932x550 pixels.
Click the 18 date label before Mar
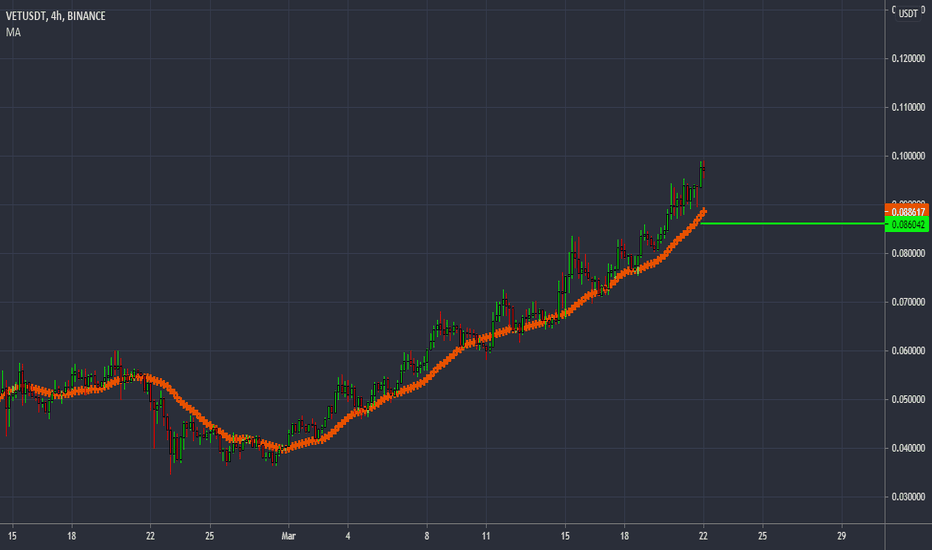pyautogui.click(x=71, y=536)
